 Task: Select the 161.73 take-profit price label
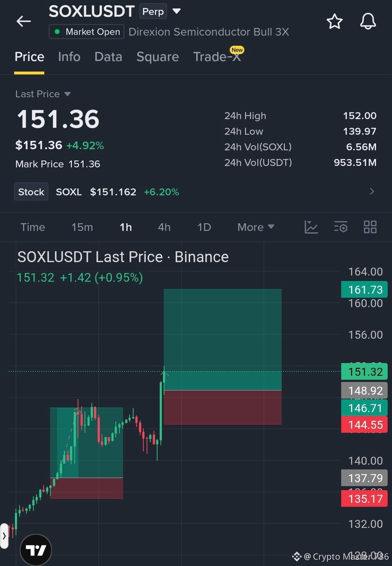tap(364, 290)
